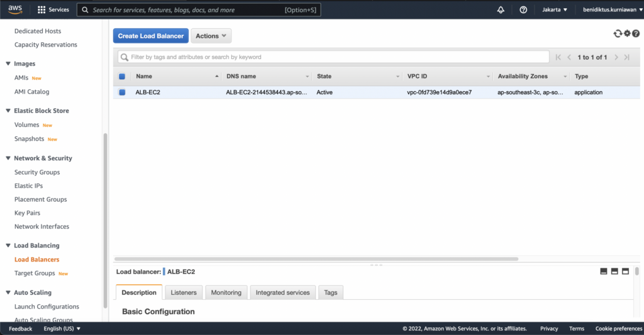644x335 pixels.
Task: Open Network Interfaces in the sidebar
Action: point(42,226)
